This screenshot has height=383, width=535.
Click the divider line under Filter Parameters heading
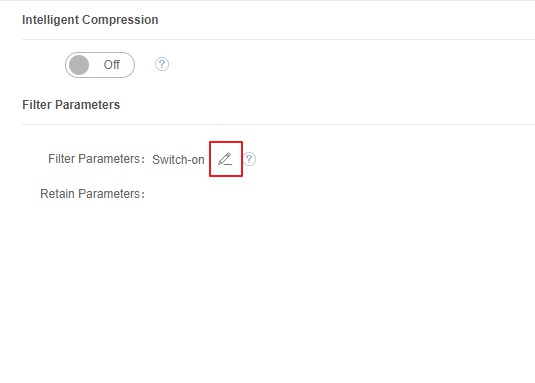(x=278, y=124)
